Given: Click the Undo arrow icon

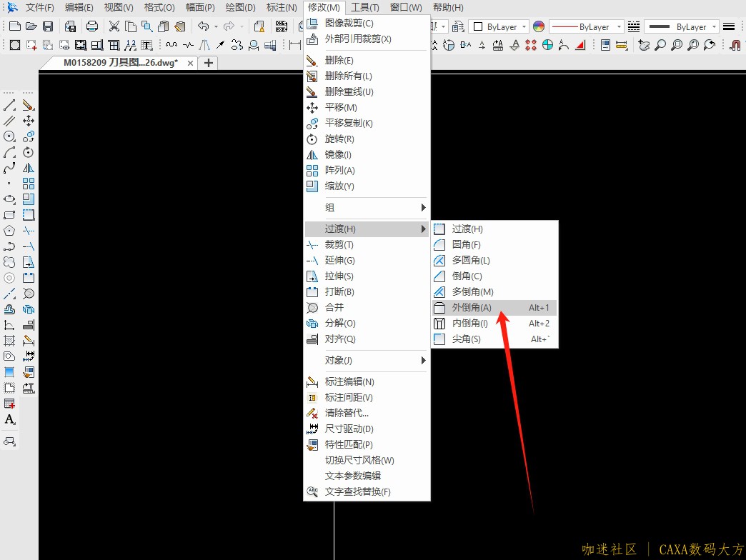Looking at the screenshot, I should 204,26.
